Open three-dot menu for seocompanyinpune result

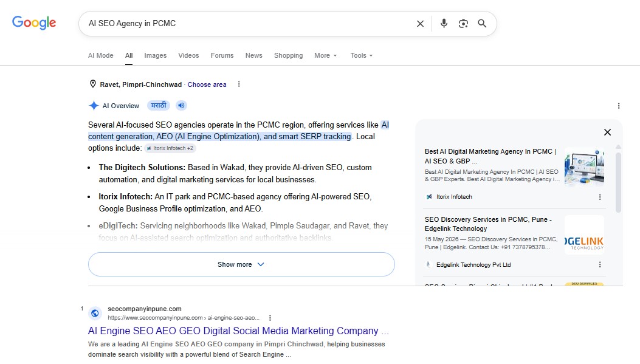[270, 318]
